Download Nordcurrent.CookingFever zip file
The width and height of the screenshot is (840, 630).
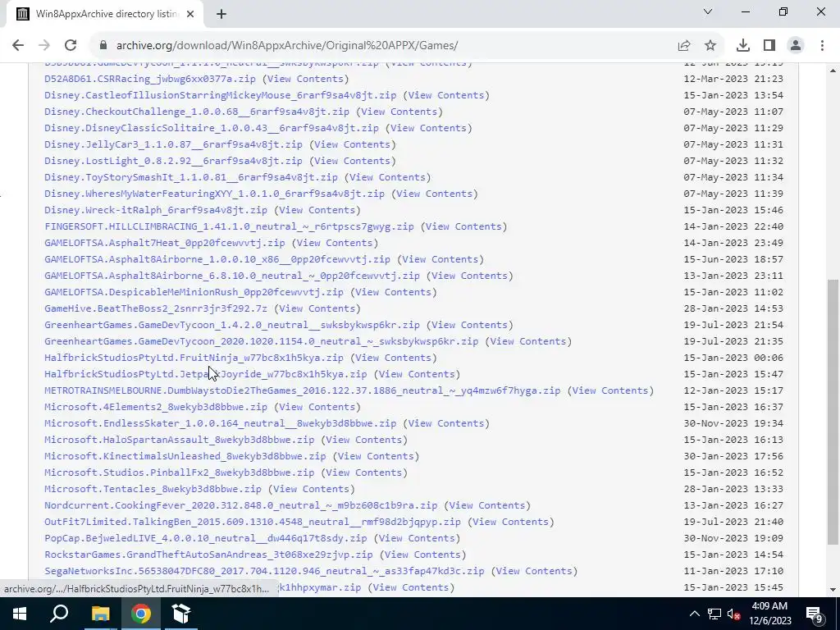click(240, 505)
